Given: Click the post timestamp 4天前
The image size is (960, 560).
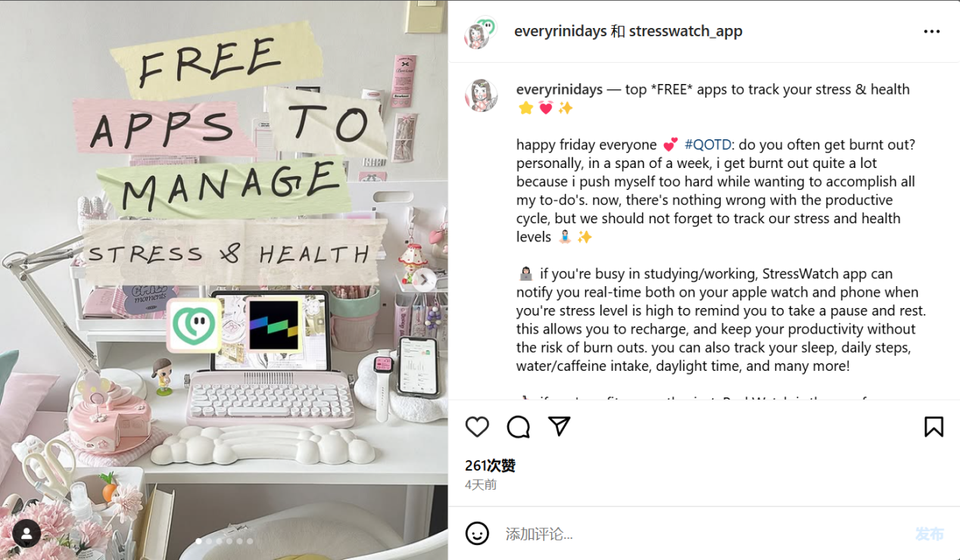Looking at the screenshot, I should point(481,484).
